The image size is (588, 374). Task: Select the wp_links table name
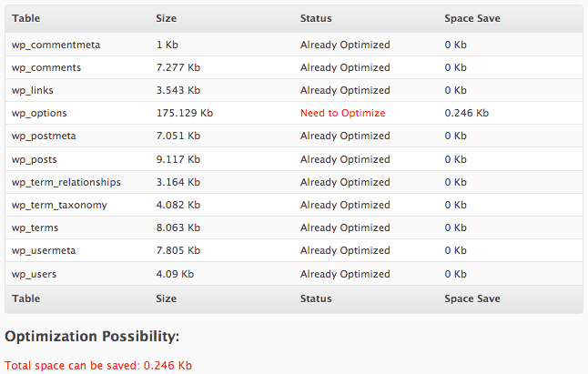[x=32, y=90]
